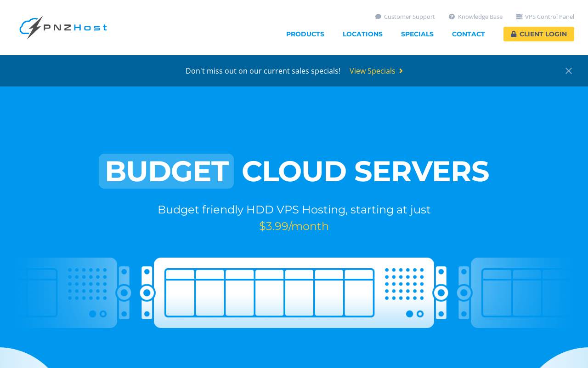Click the $3.99/month price text
The width and height of the screenshot is (588, 368).
tap(294, 226)
